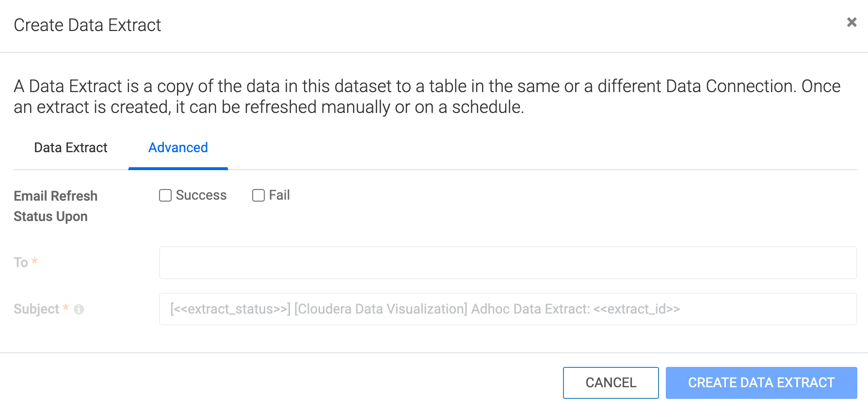
Task: Focus the To recipients input field
Action: pos(508,263)
